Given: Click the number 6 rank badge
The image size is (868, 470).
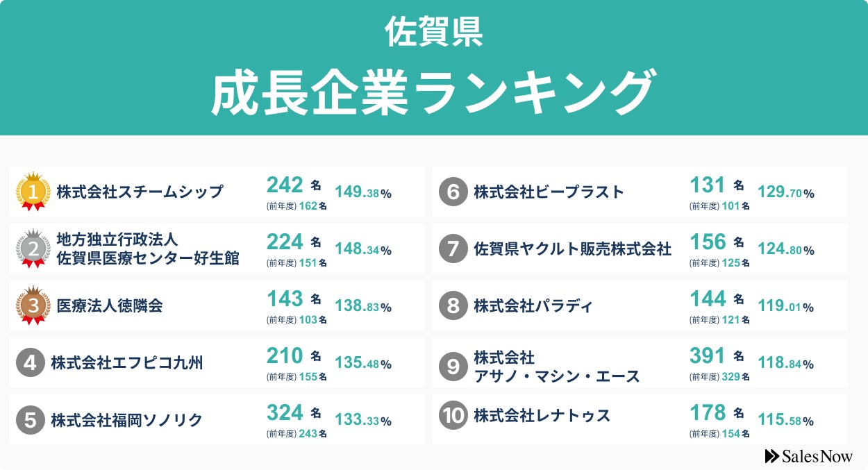Looking at the screenshot, I should [x=453, y=192].
